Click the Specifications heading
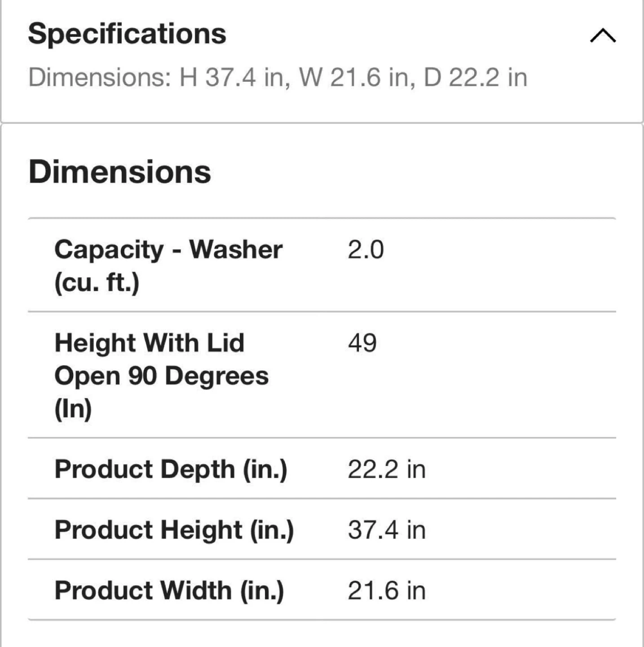Viewport: 644px width, 647px height. [127, 34]
